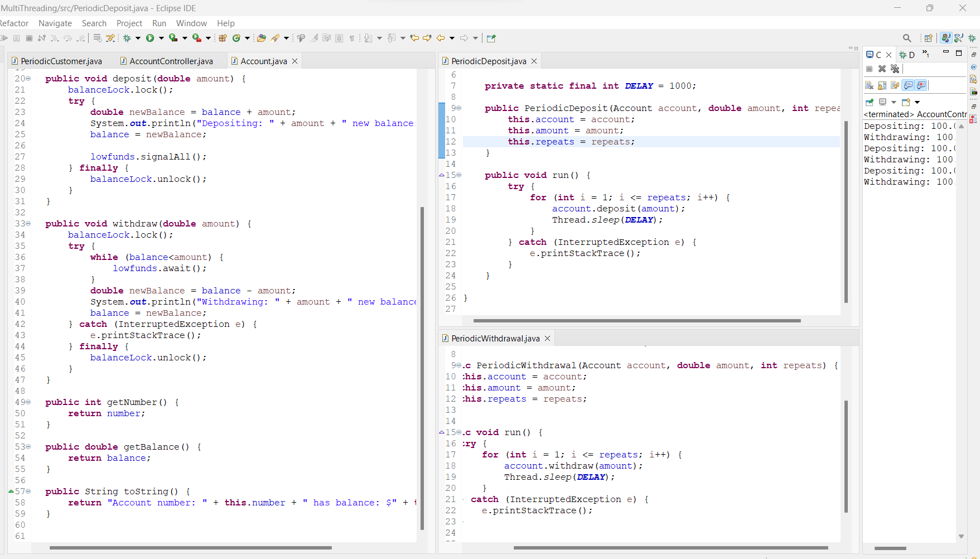Click the Back navigation arrow
This screenshot has width=980, height=559.
point(441,38)
